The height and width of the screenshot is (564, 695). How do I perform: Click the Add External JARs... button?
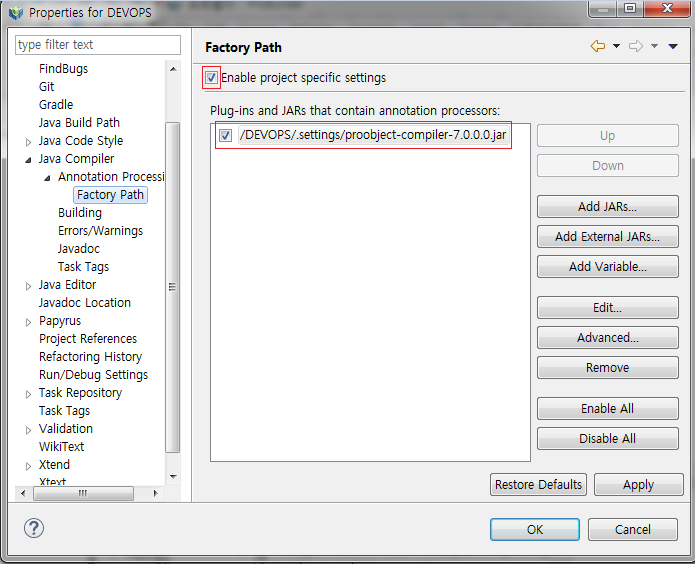(608, 237)
